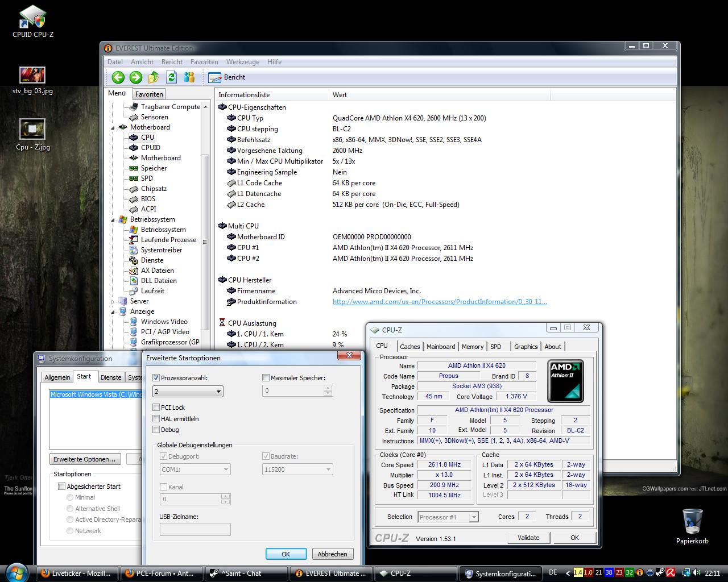The height and width of the screenshot is (582, 728).
Task: Open stv_bg_03.jpg desktop thumbnail
Action: coord(32,75)
